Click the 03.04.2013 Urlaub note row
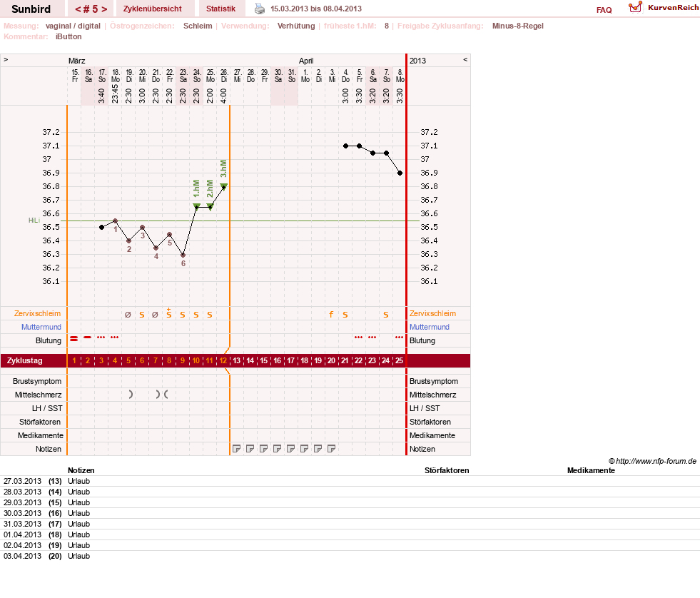This screenshot has height=598, width=700. pos(350,556)
